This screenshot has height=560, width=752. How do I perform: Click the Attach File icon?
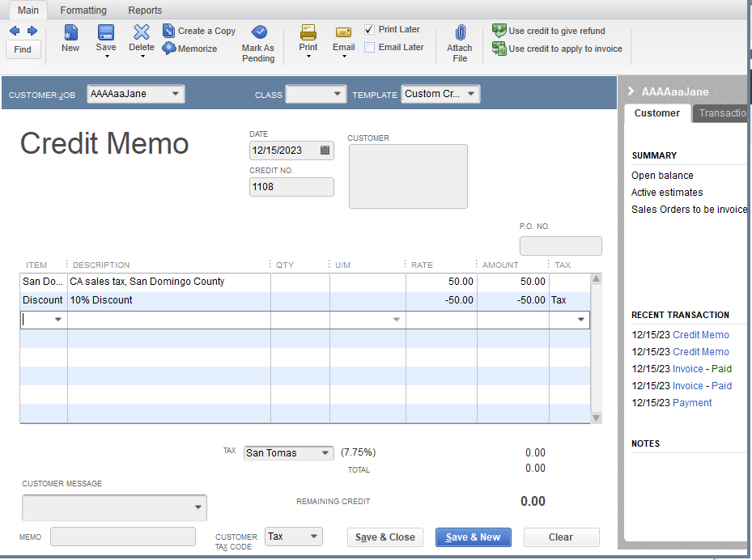(459, 40)
